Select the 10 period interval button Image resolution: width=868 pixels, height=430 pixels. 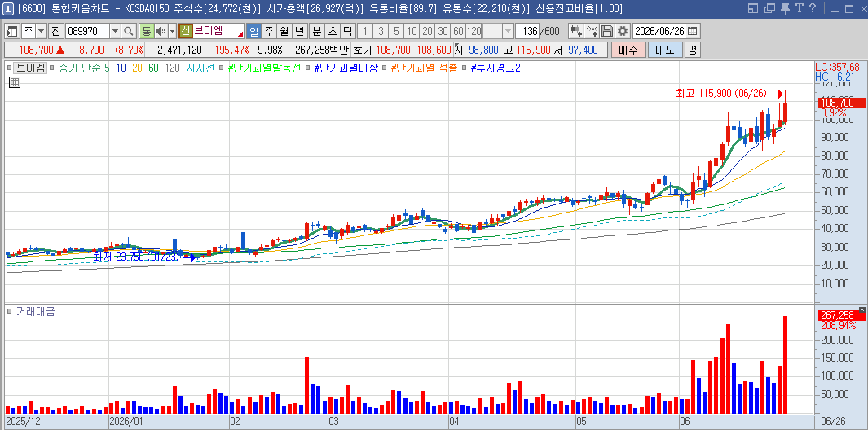412,31
